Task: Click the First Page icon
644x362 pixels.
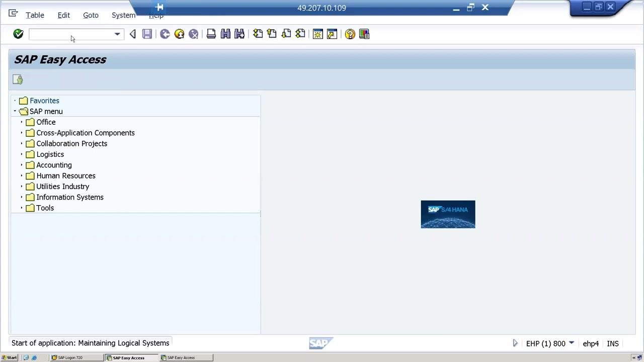Action: coord(258,34)
